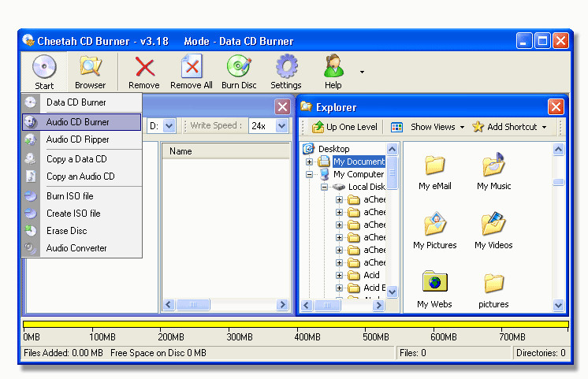
Task: Close the Explorer panel
Action: pyautogui.click(x=556, y=107)
